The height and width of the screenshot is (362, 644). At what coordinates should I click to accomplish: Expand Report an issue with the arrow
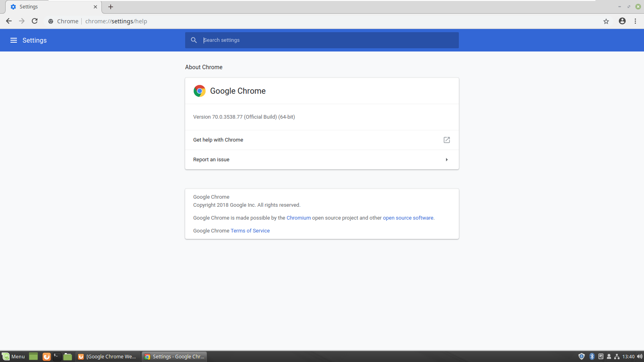click(x=447, y=160)
